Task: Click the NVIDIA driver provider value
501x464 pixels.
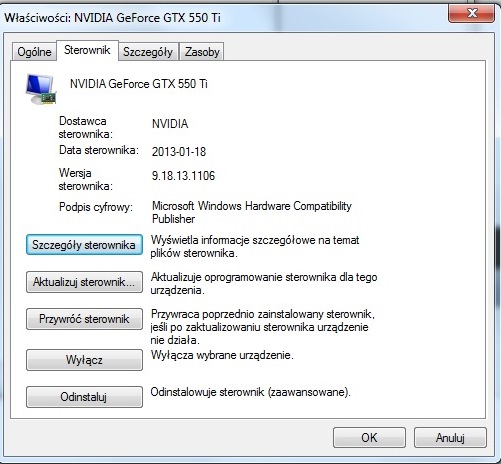Action: click(x=170, y=124)
